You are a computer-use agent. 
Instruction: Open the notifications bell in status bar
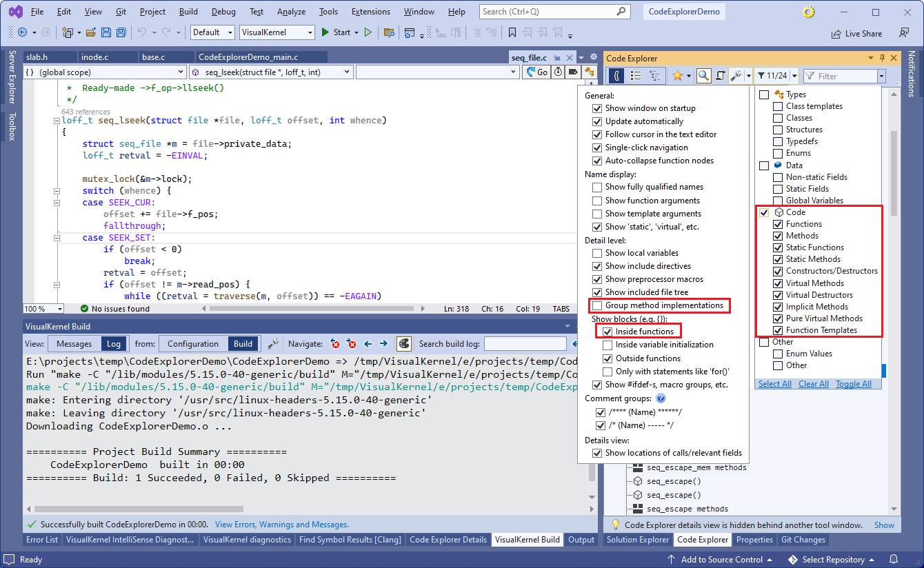894,559
